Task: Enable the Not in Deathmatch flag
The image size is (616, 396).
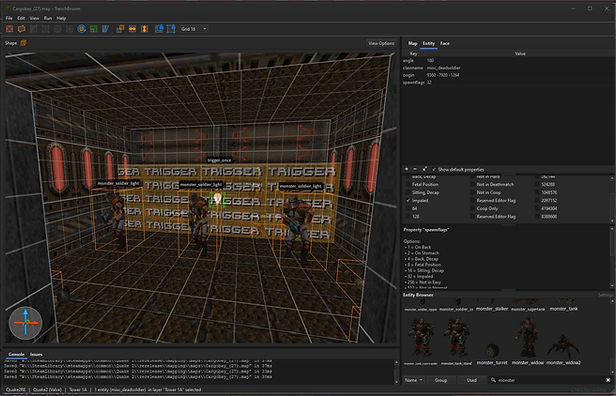Action: pos(473,184)
